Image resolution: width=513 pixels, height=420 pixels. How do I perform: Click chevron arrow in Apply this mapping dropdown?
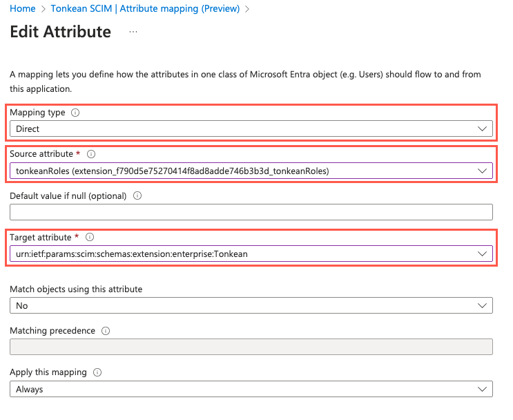pyautogui.click(x=482, y=389)
